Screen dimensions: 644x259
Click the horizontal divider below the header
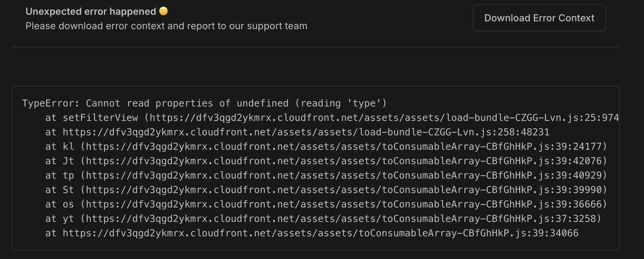(x=315, y=47)
